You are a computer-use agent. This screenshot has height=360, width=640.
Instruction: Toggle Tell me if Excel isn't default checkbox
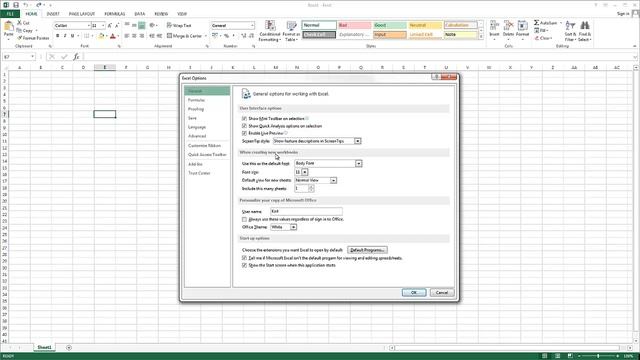244,258
